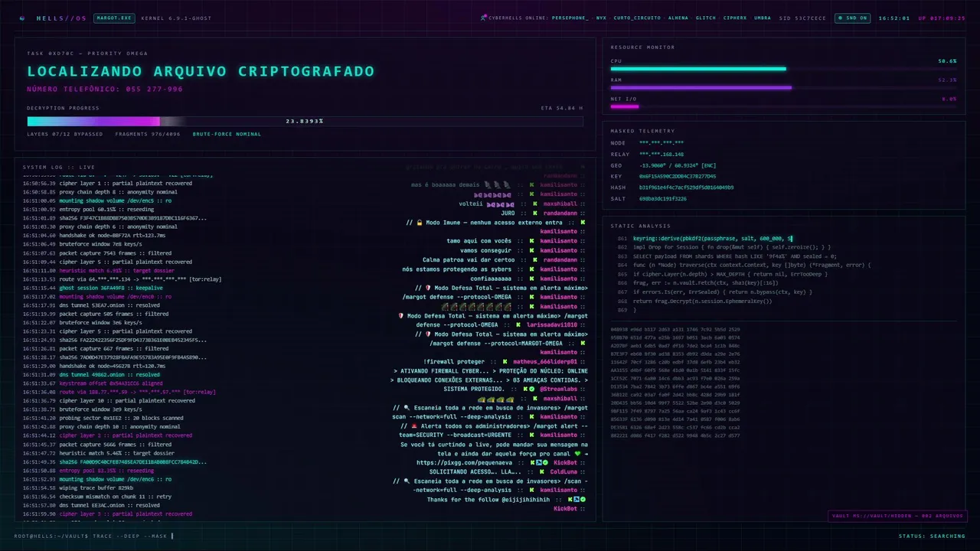This screenshot has width=980, height=551.
Task: Click username @Streamlabs in chat
Action: [x=559, y=390]
